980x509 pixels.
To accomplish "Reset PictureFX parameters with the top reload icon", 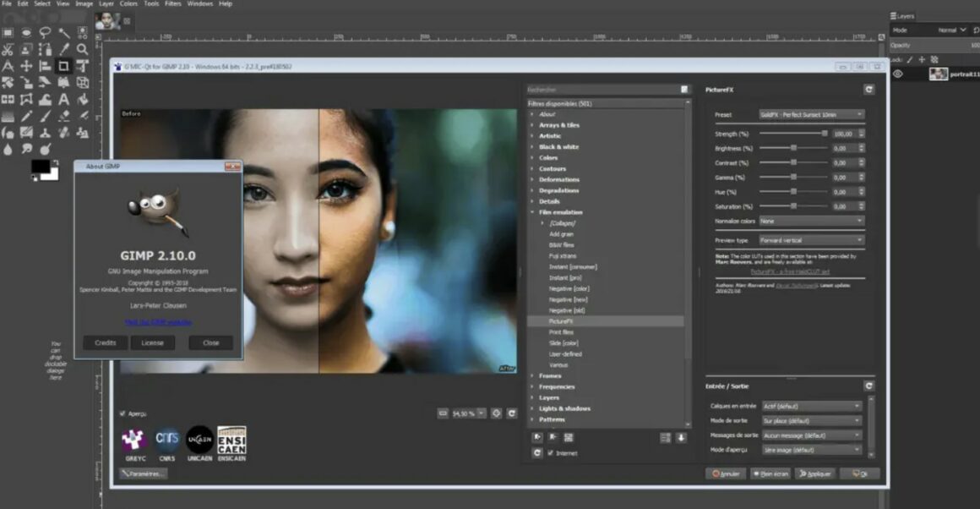I will [x=868, y=90].
